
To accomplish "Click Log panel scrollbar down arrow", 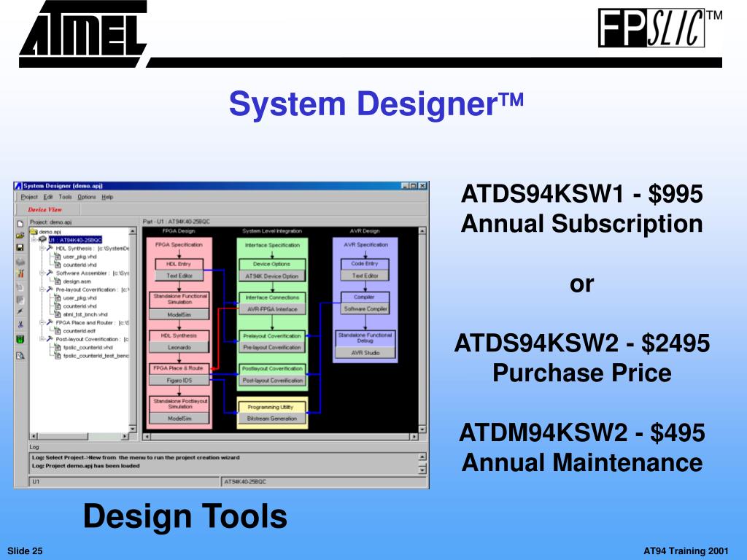I will (422, 470).
